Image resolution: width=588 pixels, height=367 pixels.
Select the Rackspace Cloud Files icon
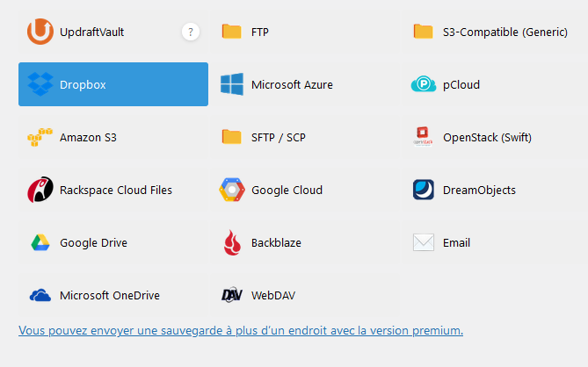[40, 190]
